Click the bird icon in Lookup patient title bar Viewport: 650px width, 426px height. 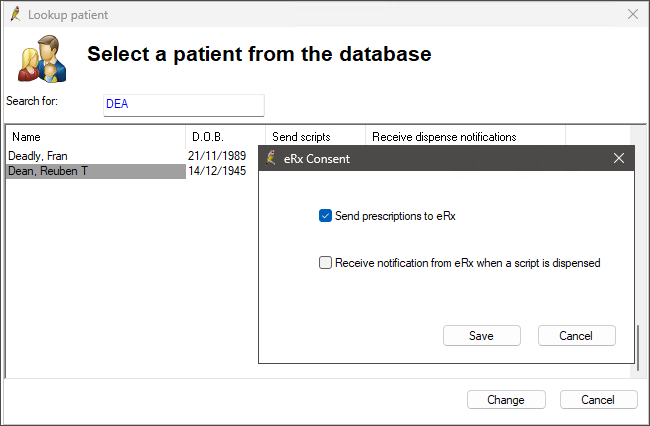click(x=16, y=14)
